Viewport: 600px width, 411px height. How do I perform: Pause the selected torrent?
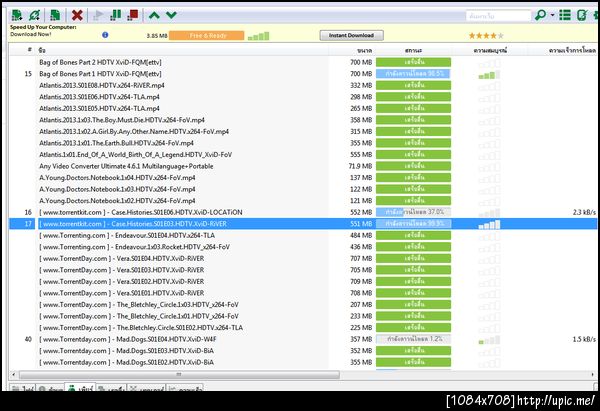[x=115, y=15]
